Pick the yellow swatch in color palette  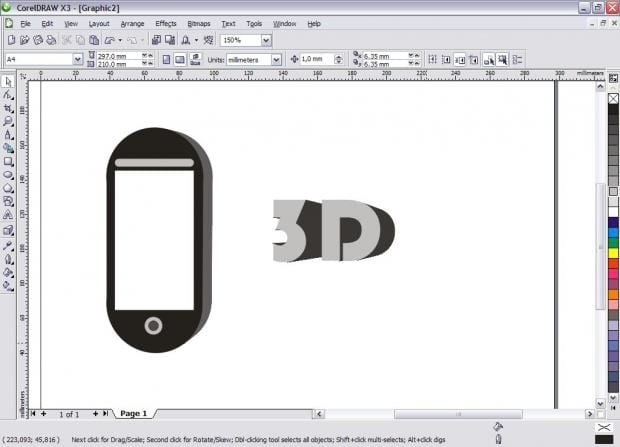coord(613,253)
